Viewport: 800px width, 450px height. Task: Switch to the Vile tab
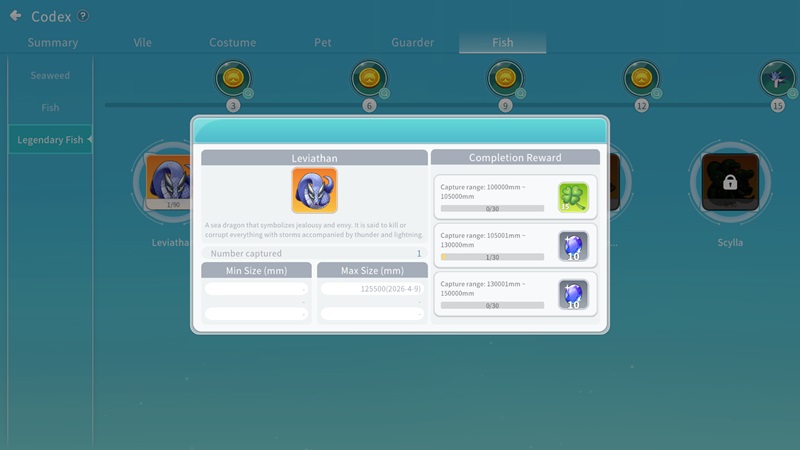[x=142, y=42]
